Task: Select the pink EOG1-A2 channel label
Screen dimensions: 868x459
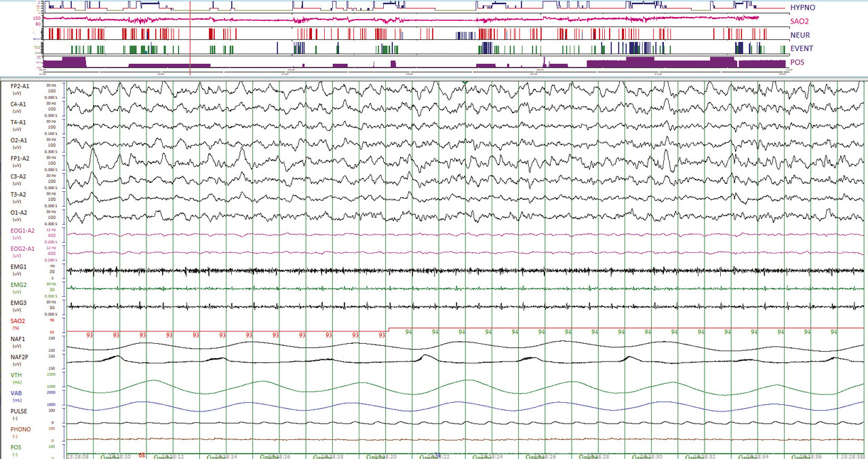Action: point(22,231)
